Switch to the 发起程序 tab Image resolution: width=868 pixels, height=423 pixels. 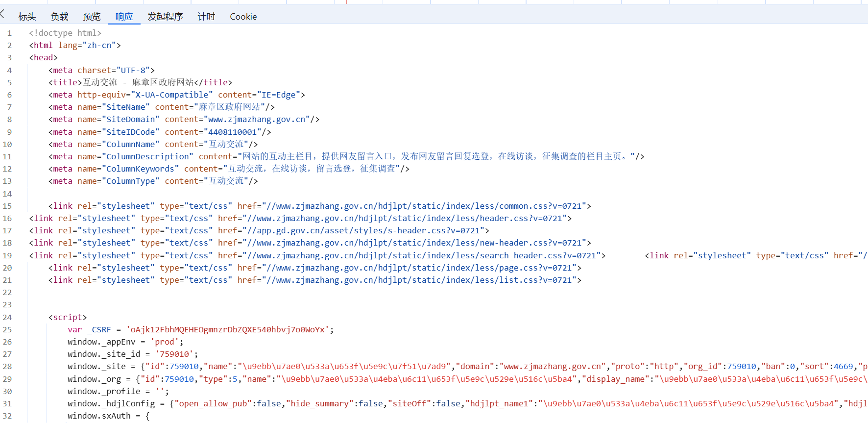click(165, 17)
